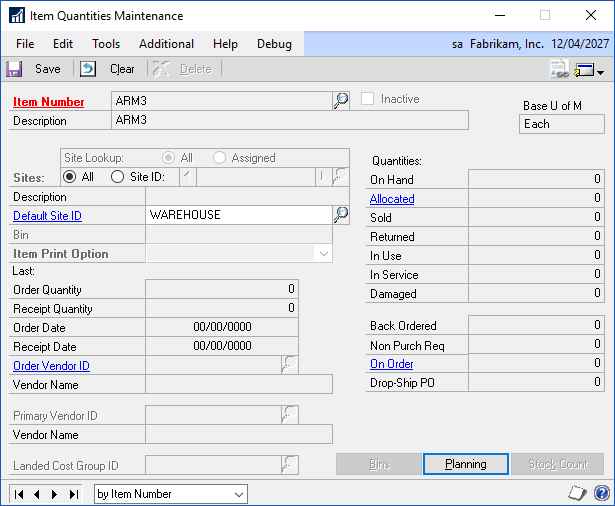Click the Back Ordered quantity field

536,325
